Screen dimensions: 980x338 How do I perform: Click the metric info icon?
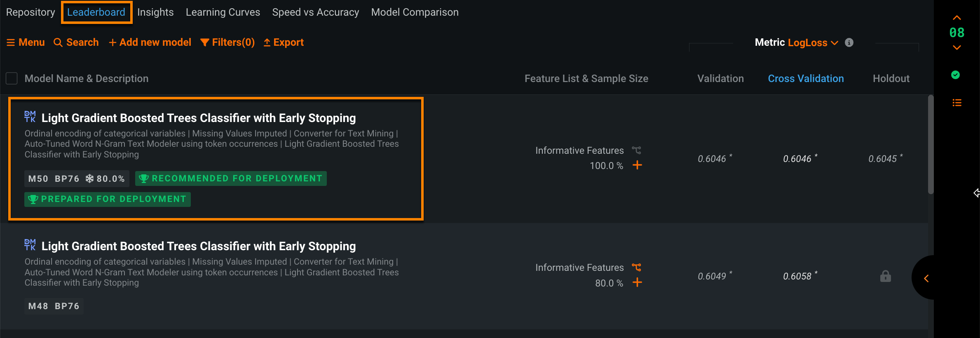(849, 42)
